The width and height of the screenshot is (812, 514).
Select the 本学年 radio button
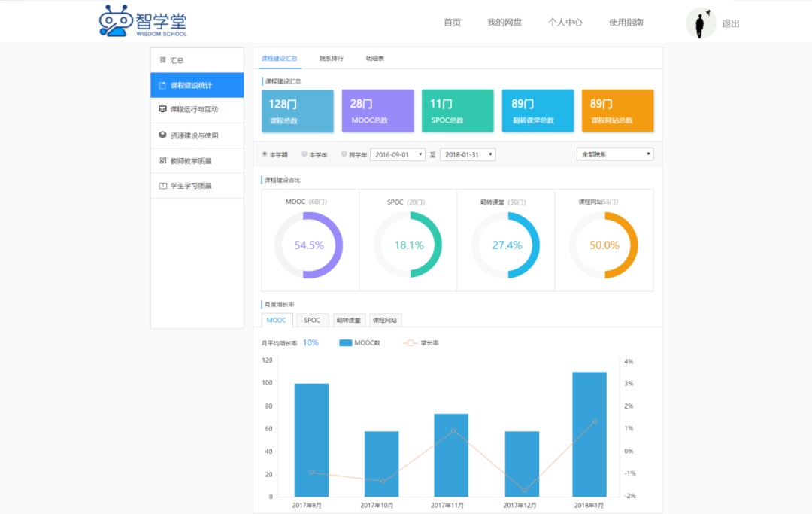(x=304, y=154)
